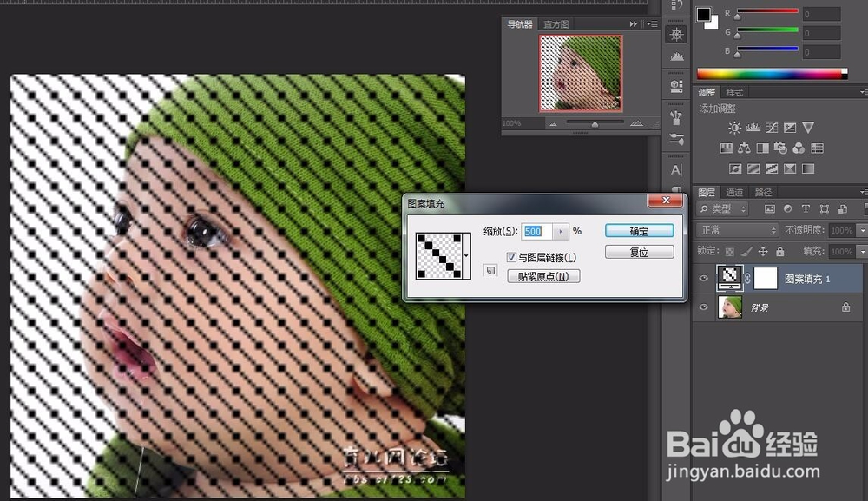
Task: Click the Gradient Map adjustment icon
Action: pyautogui.click(x=807, y=166)
